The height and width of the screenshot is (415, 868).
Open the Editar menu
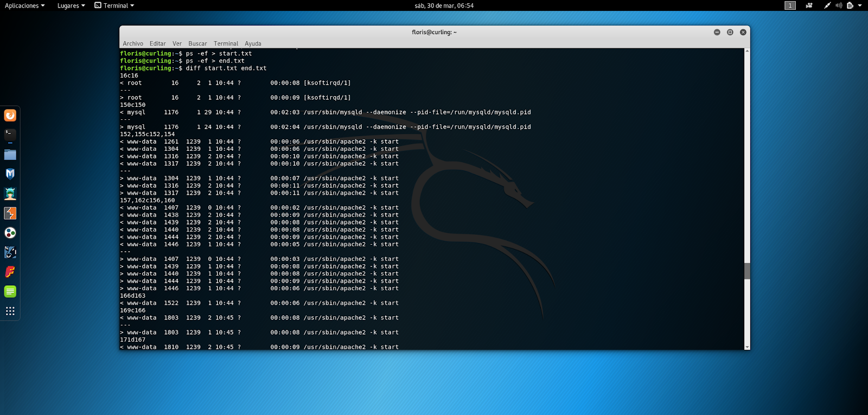click(x=158, y=43)
